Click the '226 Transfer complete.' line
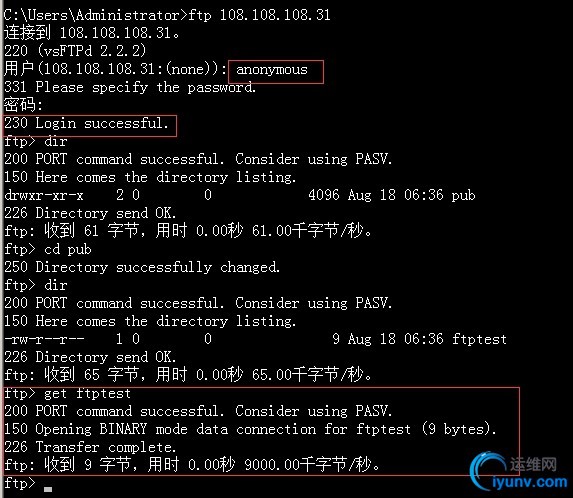 pos(90,447)
